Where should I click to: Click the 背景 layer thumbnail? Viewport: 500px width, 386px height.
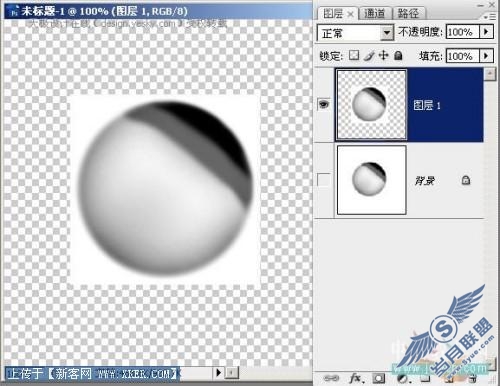(372, 180)
